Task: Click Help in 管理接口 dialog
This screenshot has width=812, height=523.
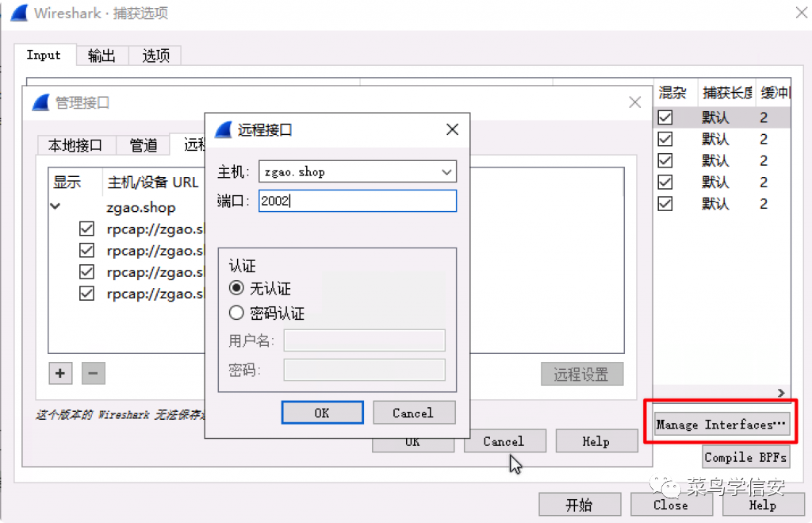Action: point(596,441)
